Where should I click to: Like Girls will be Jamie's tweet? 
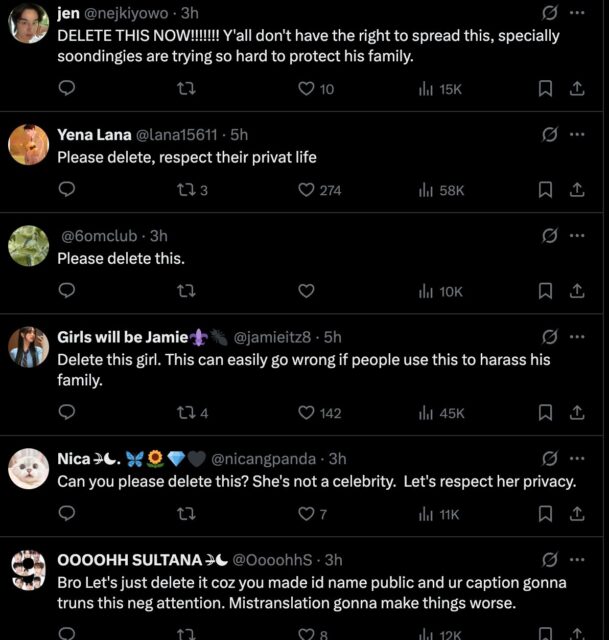click(307, 412)
